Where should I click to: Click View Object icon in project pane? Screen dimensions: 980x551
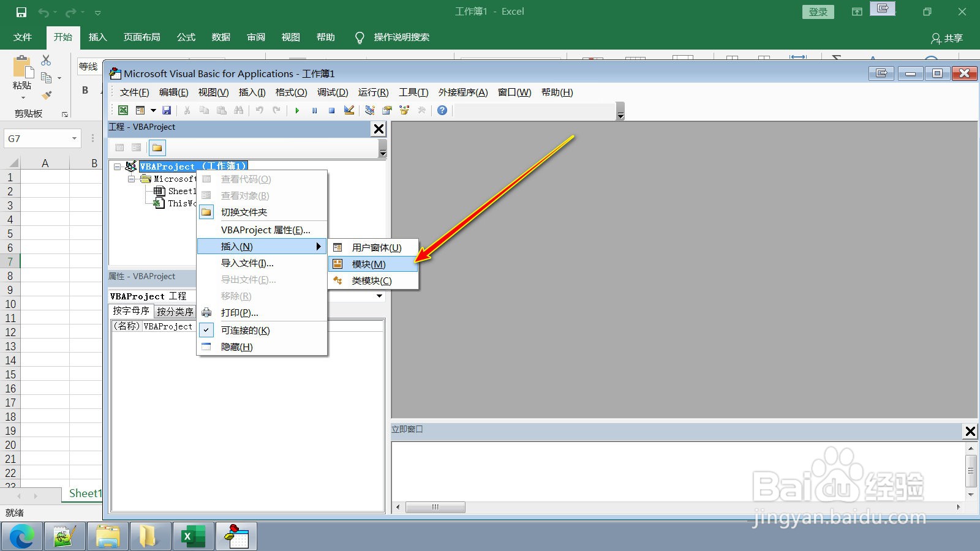(137, 148)
